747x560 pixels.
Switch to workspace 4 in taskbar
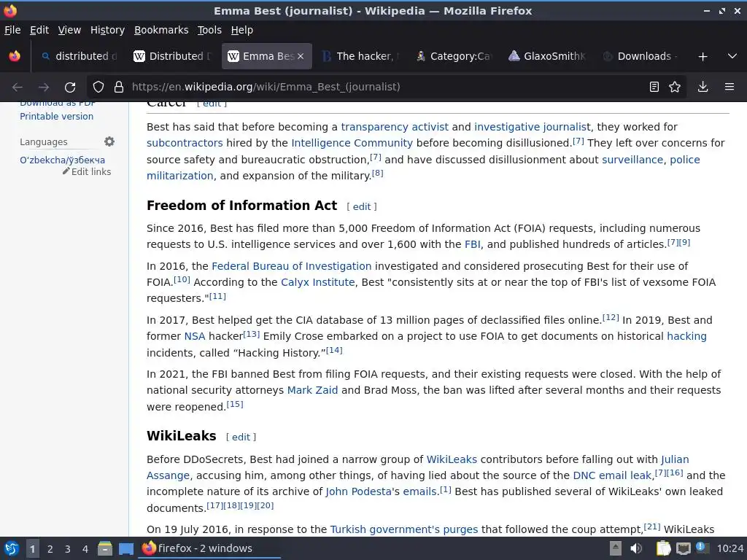[85, 549]
